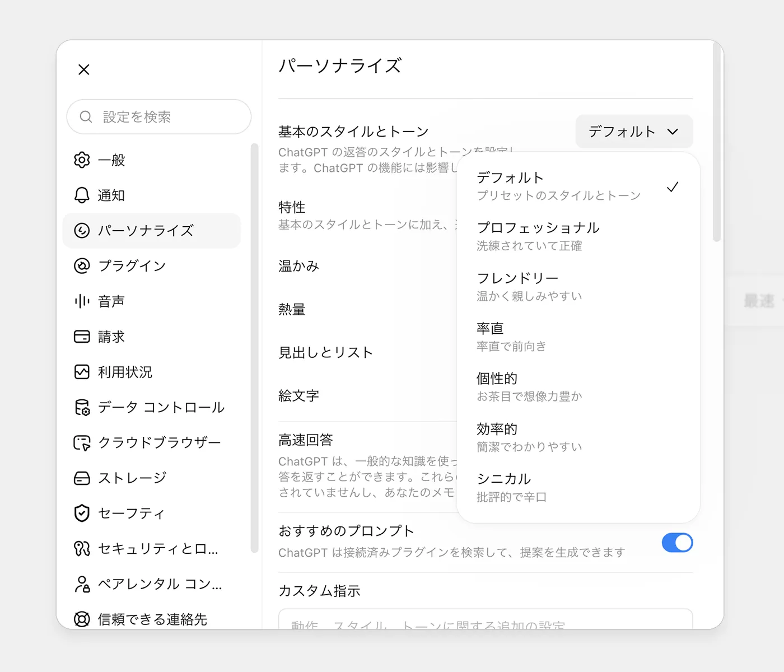
Task: Open ストレージ settings
Action: pos(152,478)
